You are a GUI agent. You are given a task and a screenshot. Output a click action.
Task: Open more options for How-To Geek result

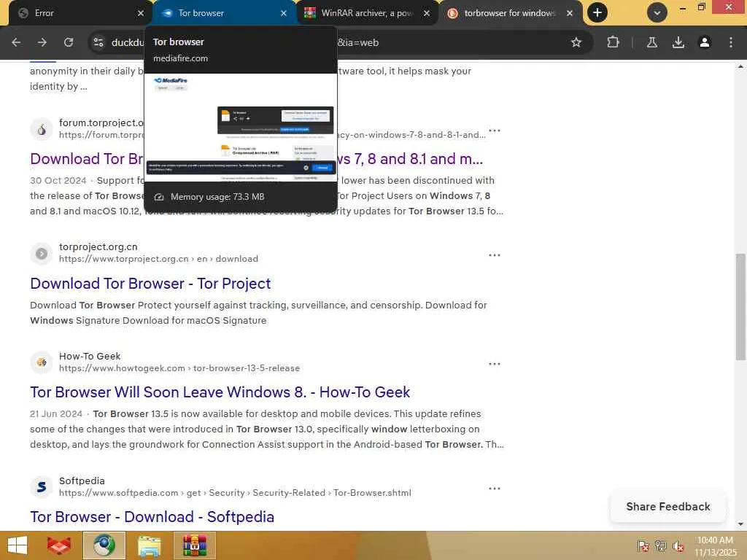pyautogui.click(x=495, y=365)
